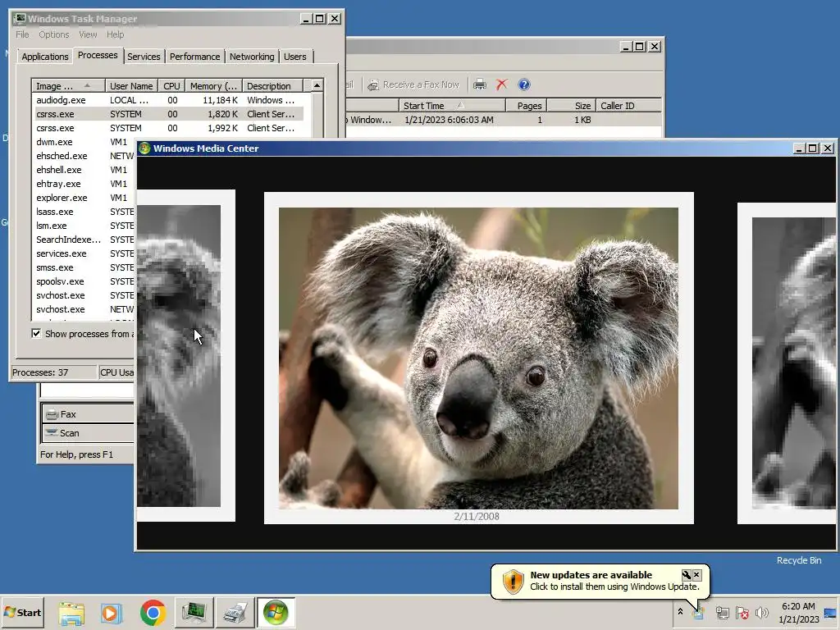Click the New updates are available balloon

coord(600,581)
